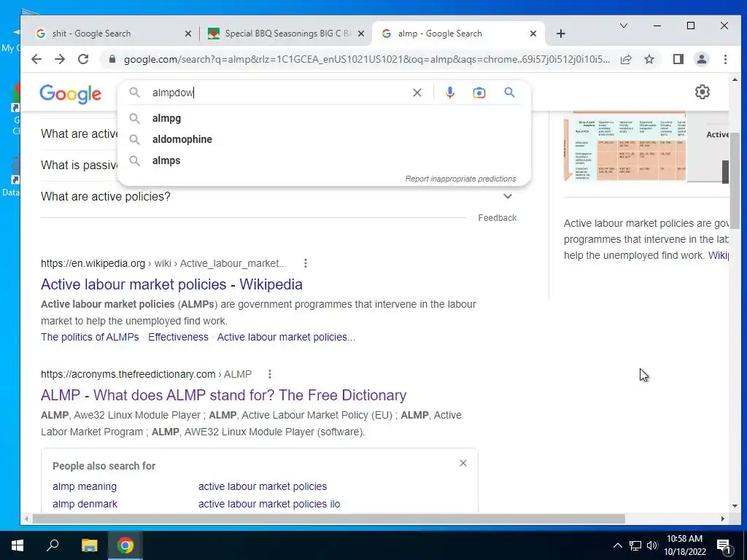
Task: Switch to Special BBQ Seasonings tab
Action: (x=286, y=34)
